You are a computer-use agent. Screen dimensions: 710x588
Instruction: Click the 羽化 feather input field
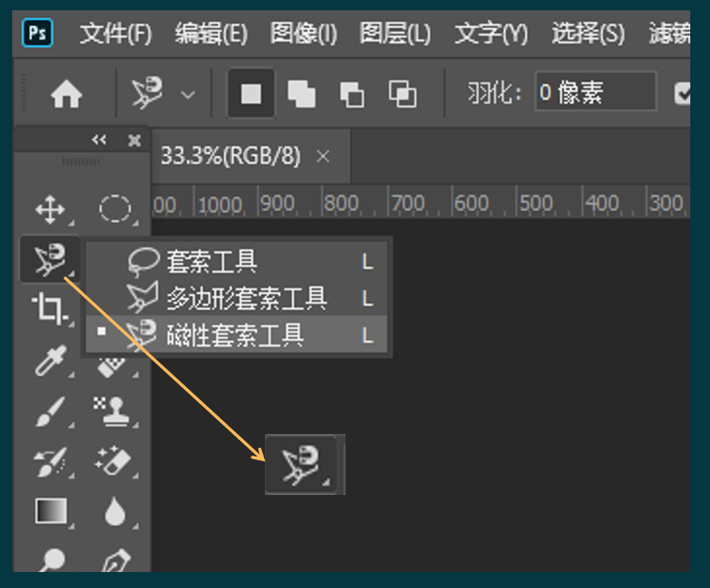[595, 93]
